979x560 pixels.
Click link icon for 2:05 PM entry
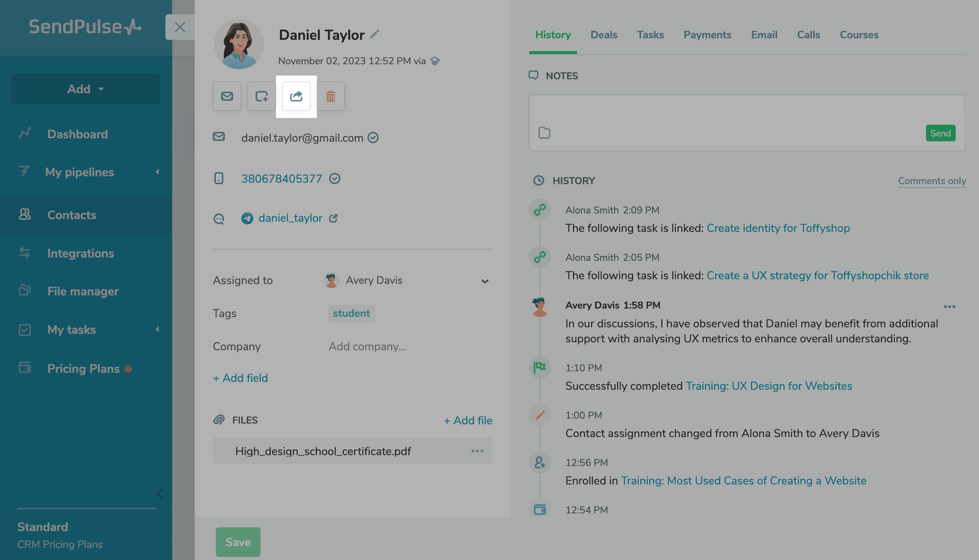(540, 257)
